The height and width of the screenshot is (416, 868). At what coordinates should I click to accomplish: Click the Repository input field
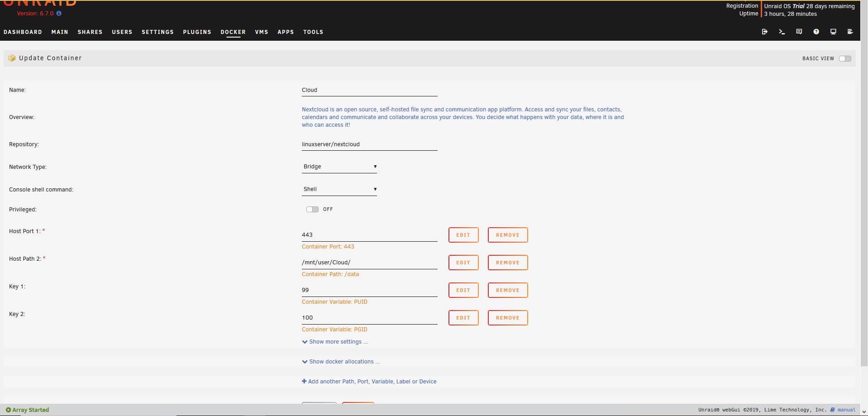[370, 144]
